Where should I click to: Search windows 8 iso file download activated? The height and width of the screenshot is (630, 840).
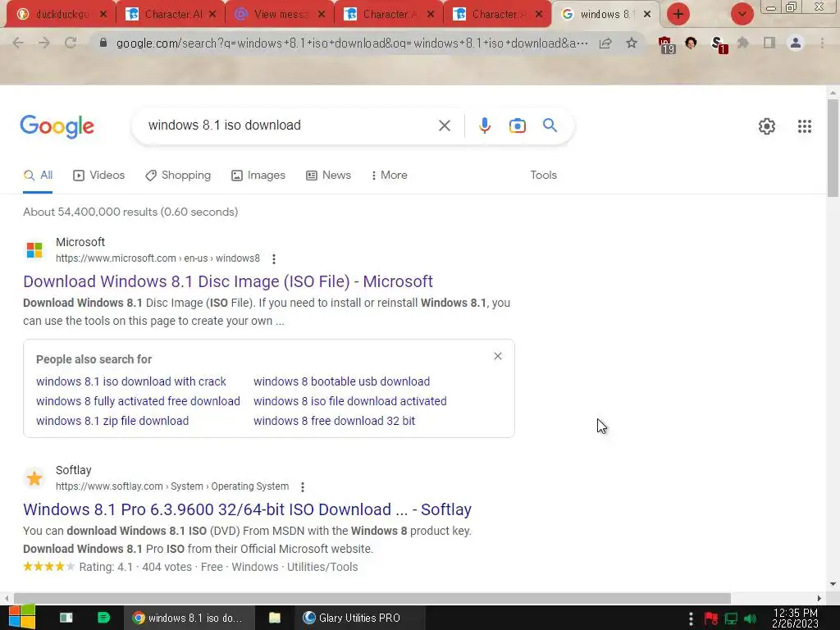(x=349, y=401)
